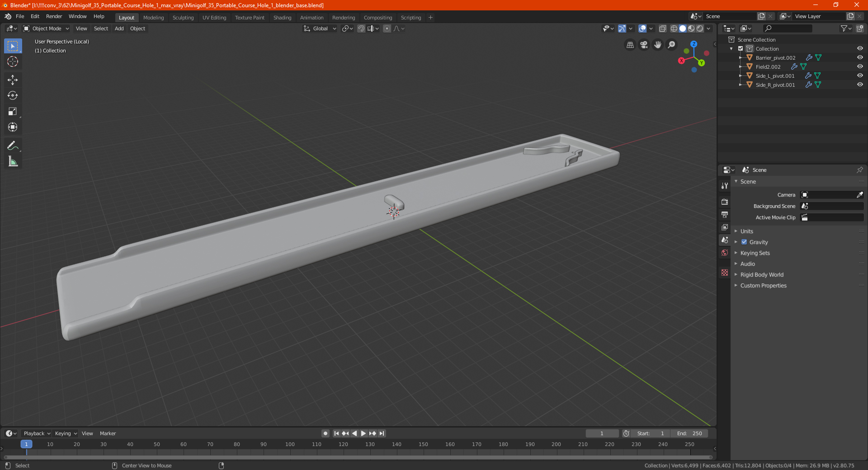
Task: Hide Barrier_pivot.002 in viewport
Action: (x=860, y=57)
